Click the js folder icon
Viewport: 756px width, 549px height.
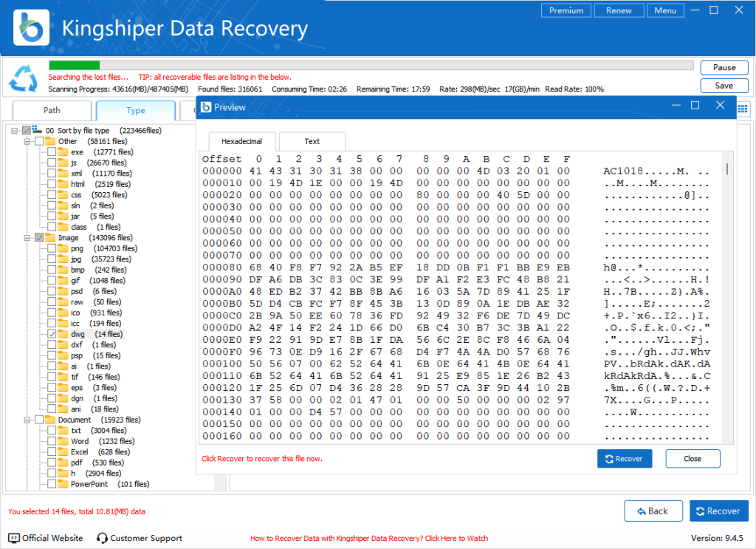63,163
